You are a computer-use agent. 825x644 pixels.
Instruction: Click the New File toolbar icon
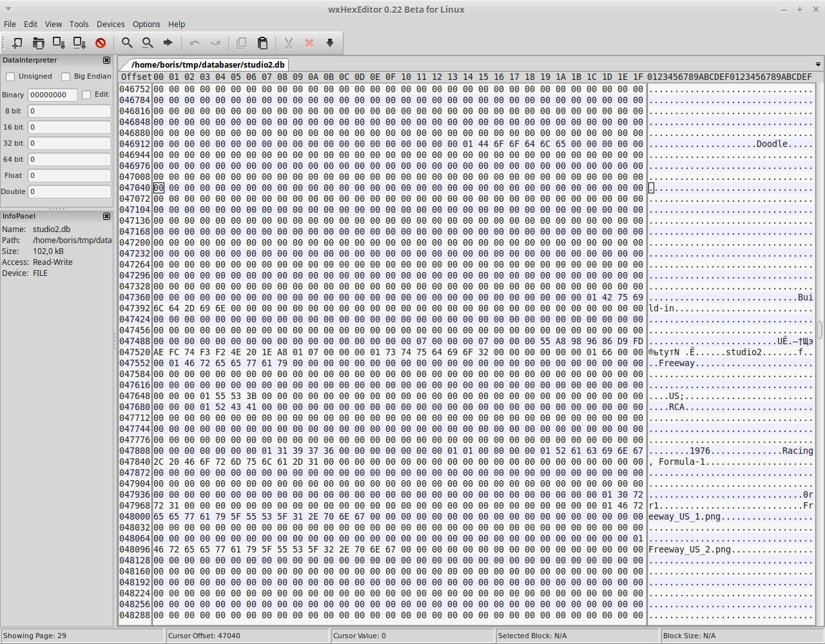pyautogui.click(x=17, y=43)
